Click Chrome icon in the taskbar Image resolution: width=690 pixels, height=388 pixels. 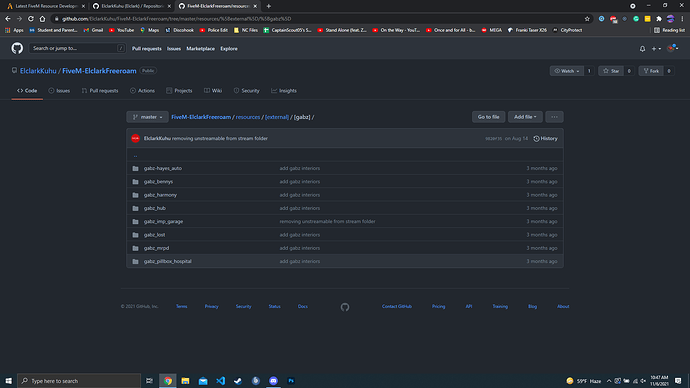click(x=168, y=381)
